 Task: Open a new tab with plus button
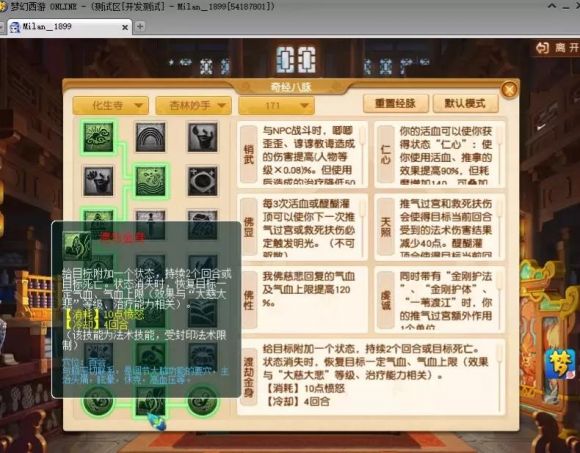[x=140, y=26]
